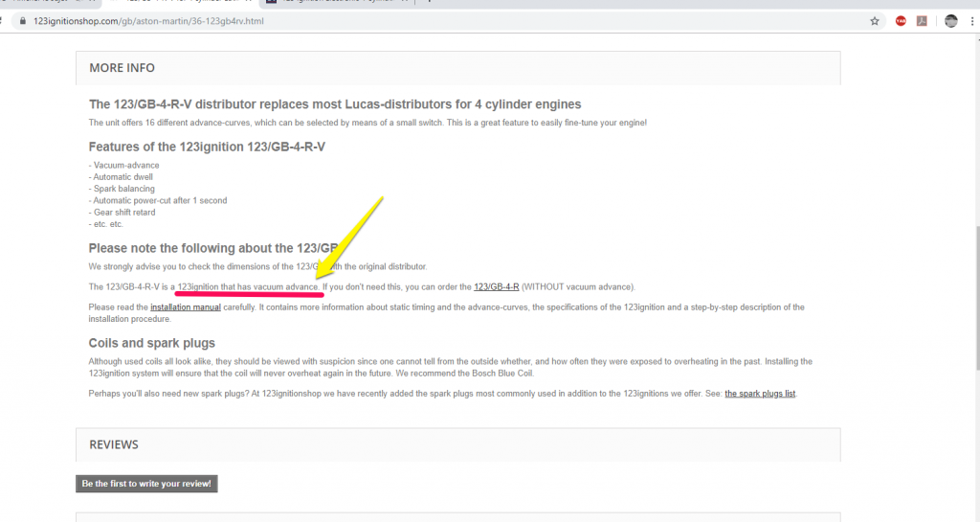Screen dimensions: 980x522
Task: Click the '- etc. etc.' line
Action: [x=105, y=224]
